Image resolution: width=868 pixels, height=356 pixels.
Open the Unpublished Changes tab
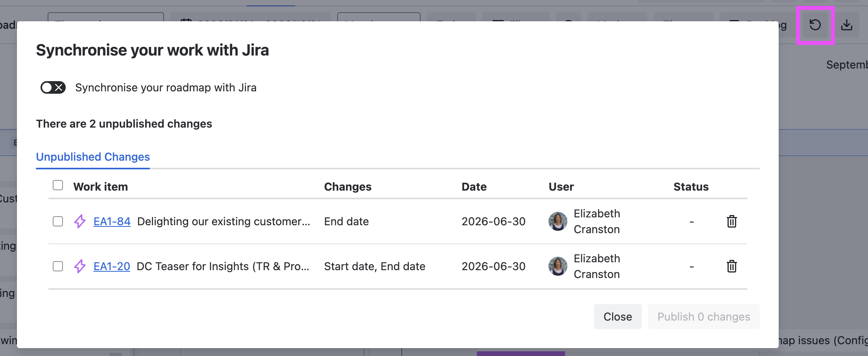pyautogui.click(x=93, y=157)
